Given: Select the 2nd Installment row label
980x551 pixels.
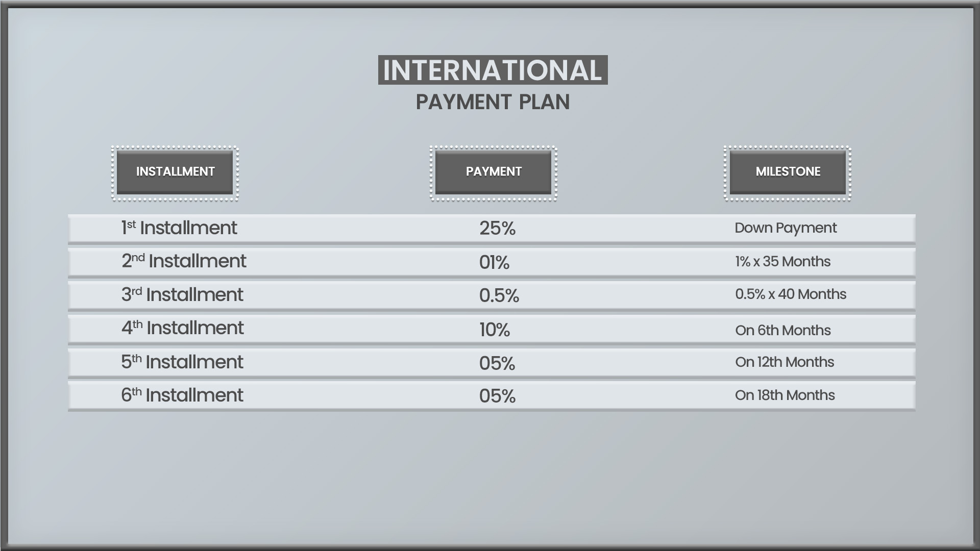Looking at the screenshot, I should click(184, 261).
